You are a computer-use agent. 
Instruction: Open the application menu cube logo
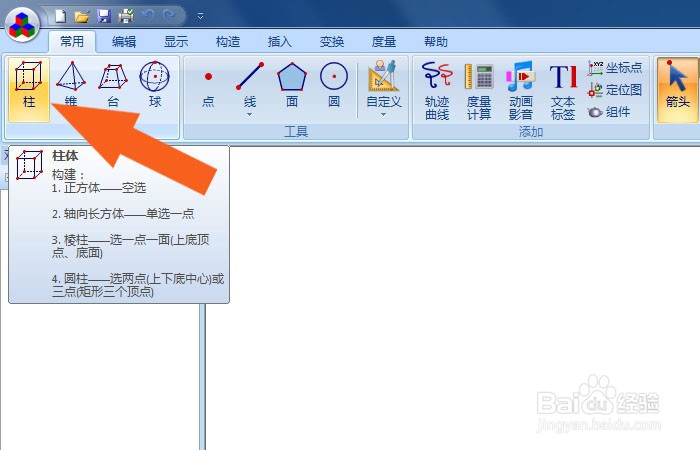(x=22, y=25)
